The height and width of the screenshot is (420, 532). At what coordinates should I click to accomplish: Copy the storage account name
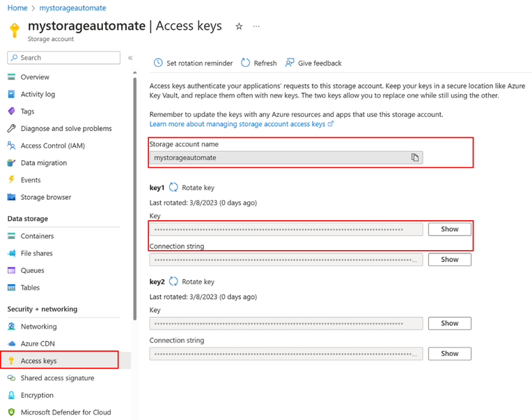415,157
